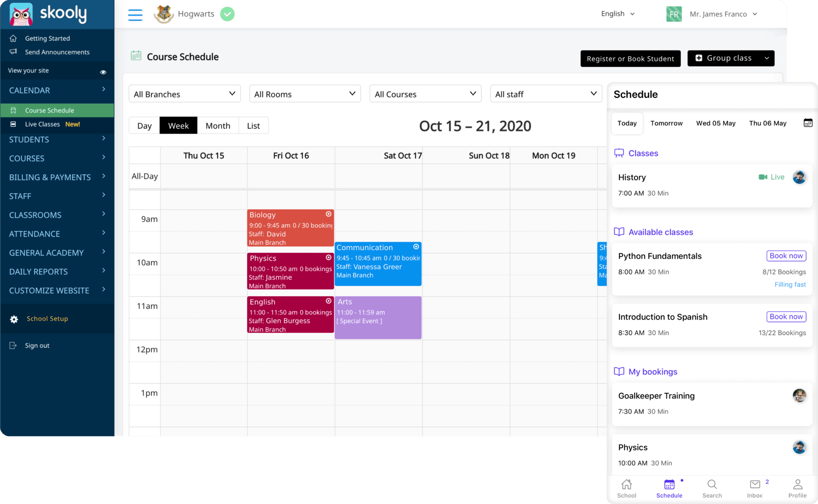
Task: Open Inbox from the bottom navigation
Action: (x=755, y=487)
